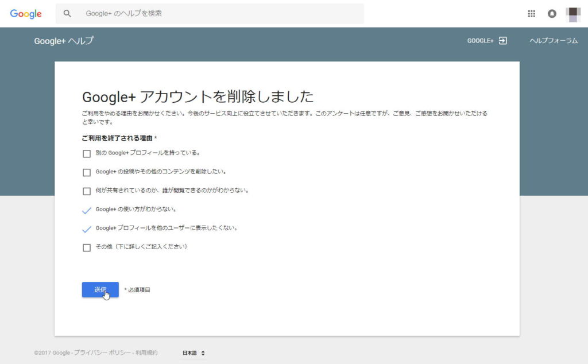Open the notifications bell

click(x=552, y=14)
